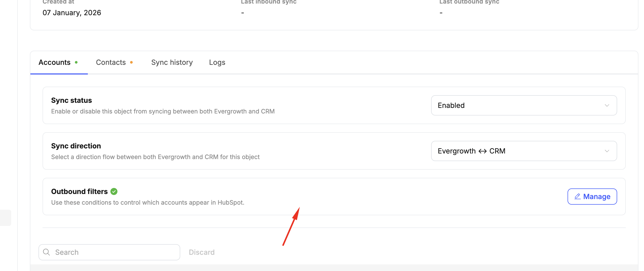The image size is (644, 271).
Task: Focus the Search input field
Action: pos(114,252)
